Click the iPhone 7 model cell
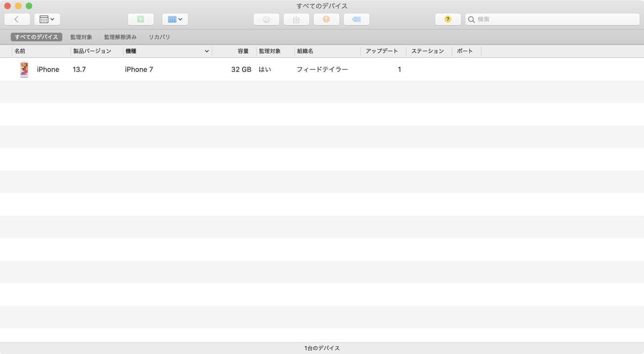Viewport: 644px width, 354px height. pyautogui.click(x=139, y=70)
